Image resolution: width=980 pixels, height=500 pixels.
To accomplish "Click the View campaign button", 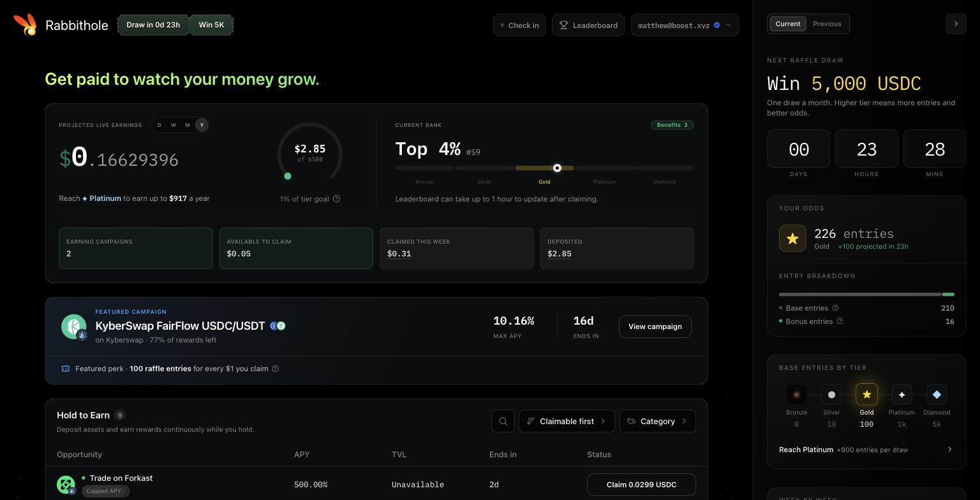I will (655, 327).
